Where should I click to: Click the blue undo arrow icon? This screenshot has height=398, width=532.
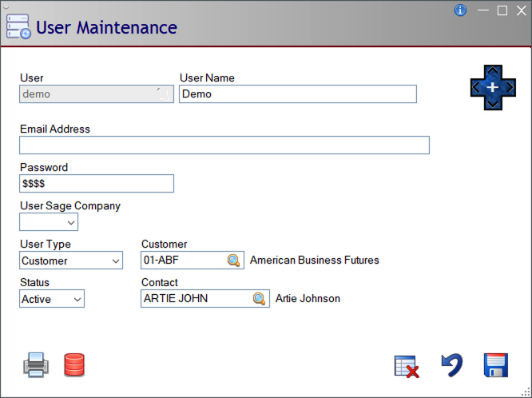452,365
